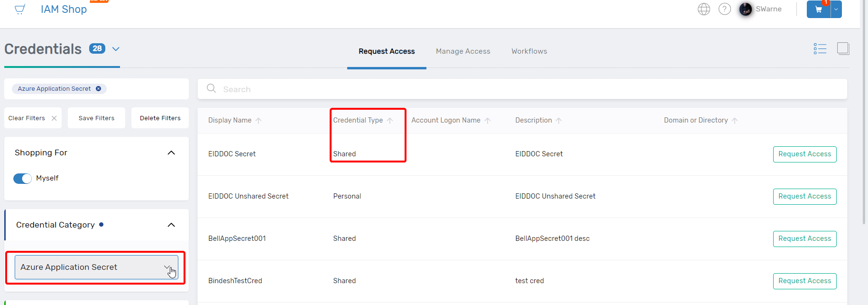Screen dimensions: 868x305
Task: Remove the Azure Application Secret filter chip
Action: coord(99,89)
